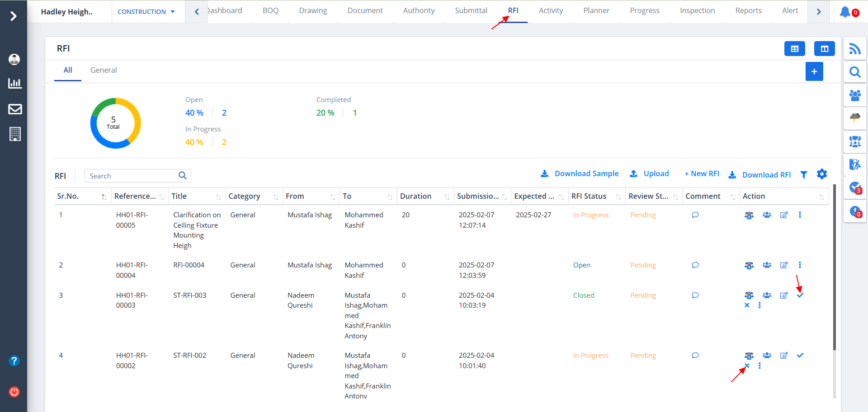This screenshot has height=412, width=868.
Task: Open the Submittal menu tab
Action: [x=471, y=10]
